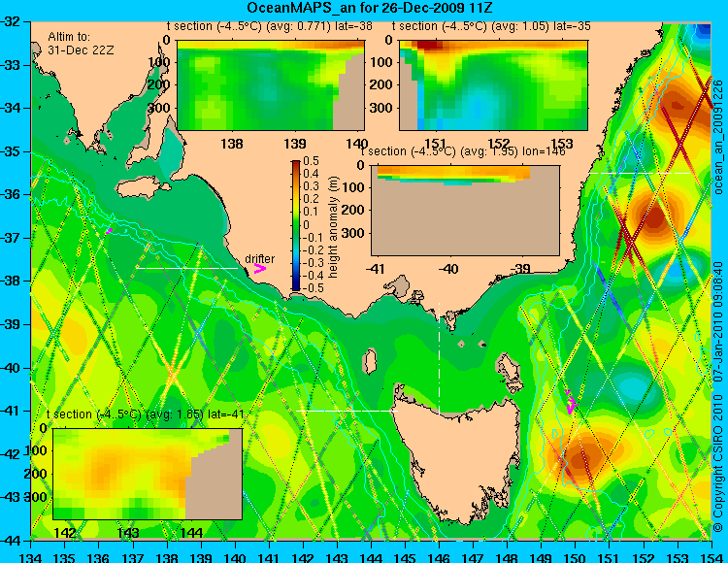Click the 100 depth label on the lat=-35 section
Screen dimensions: 728x563
coord(383,62)
